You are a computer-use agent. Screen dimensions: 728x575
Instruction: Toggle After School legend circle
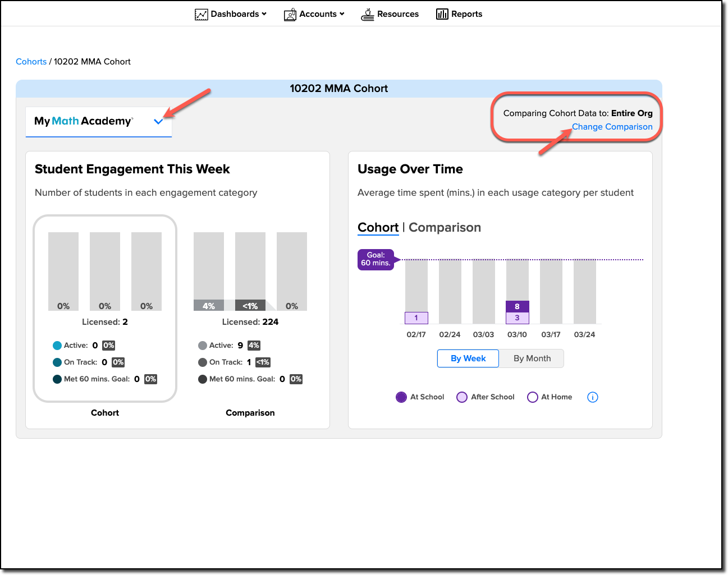coord(462,397)
